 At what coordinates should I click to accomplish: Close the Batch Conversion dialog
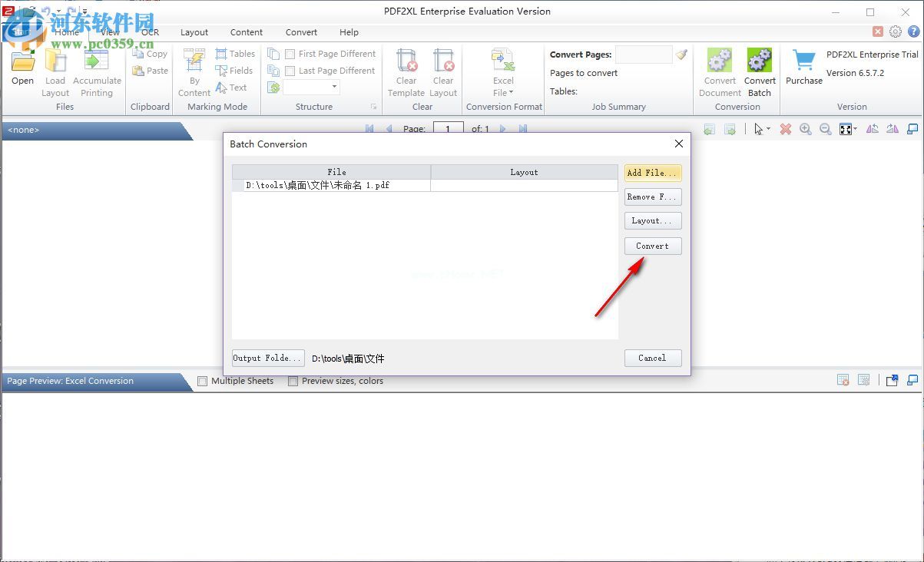pyautogui.click(x=679, y=144)
